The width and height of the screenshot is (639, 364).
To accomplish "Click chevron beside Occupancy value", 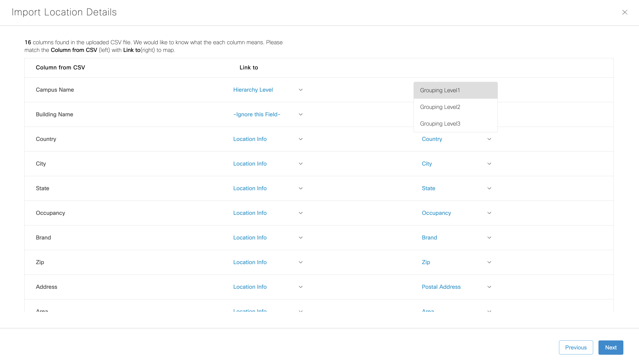I will [x=489, y=213].
